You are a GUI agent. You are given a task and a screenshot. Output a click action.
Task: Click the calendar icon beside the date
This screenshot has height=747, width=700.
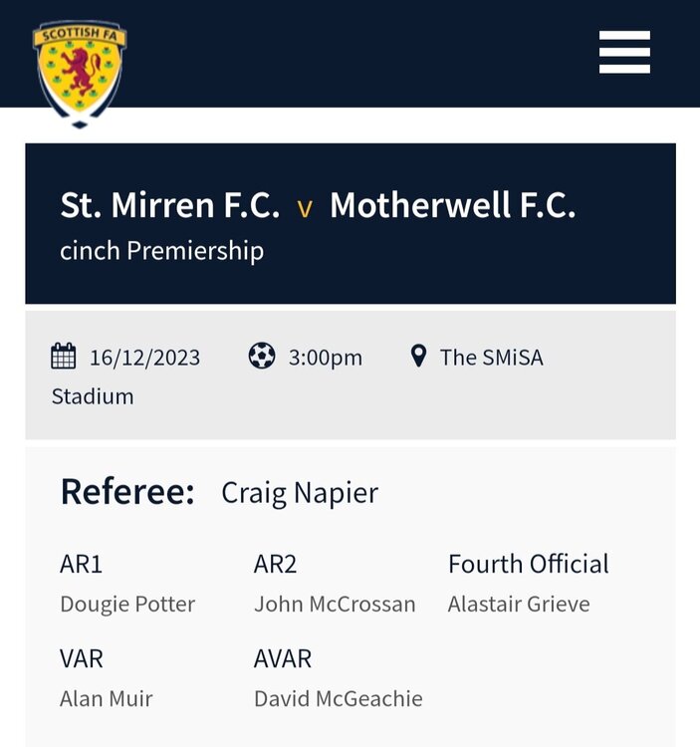coord(64,356)
